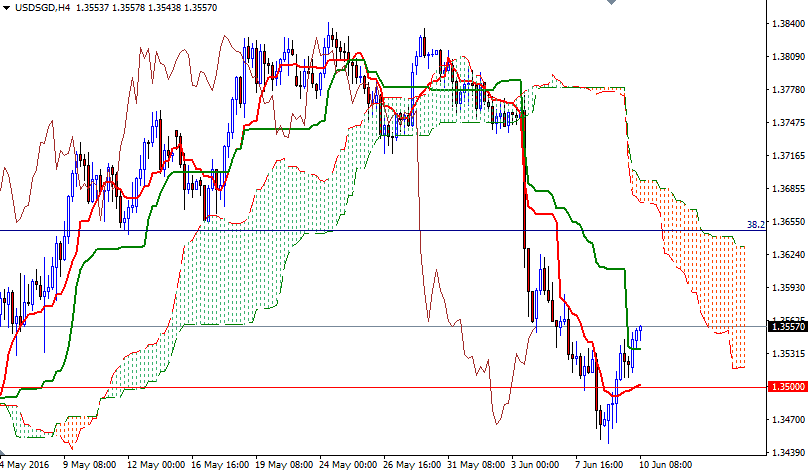Open the dropdown arrow beside USDSGD,H4
The width and height of the screenshot is (808, 473).
(x=6, y=8)
